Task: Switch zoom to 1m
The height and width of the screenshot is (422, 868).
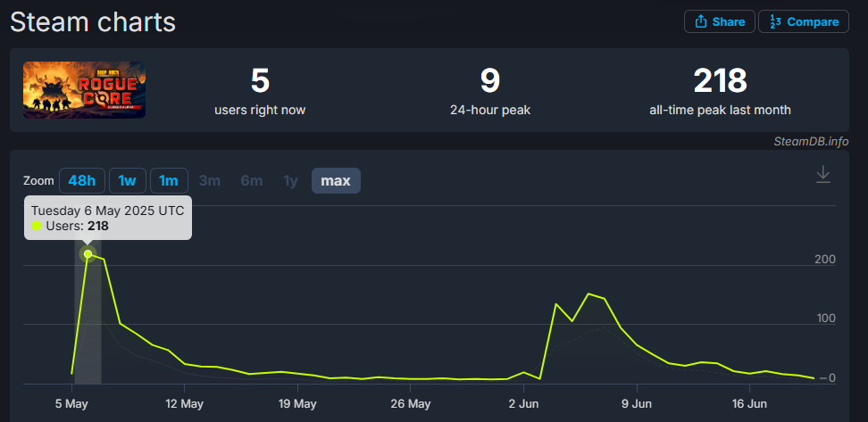Action: coord(169,181)
